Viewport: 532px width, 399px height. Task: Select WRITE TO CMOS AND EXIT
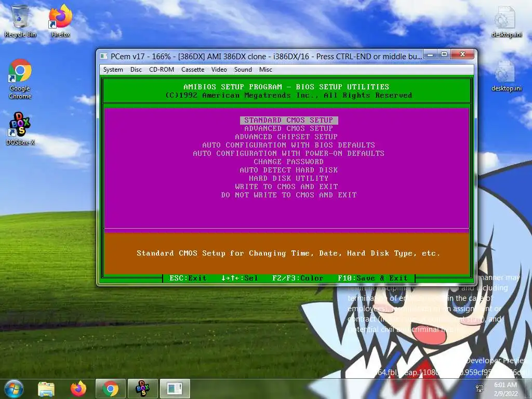tap(286, 187)
